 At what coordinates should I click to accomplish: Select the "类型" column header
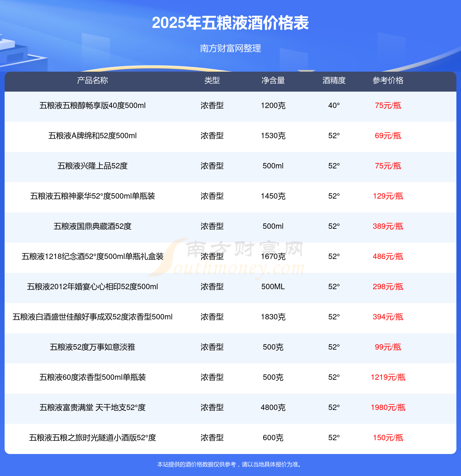pos(212,80)
